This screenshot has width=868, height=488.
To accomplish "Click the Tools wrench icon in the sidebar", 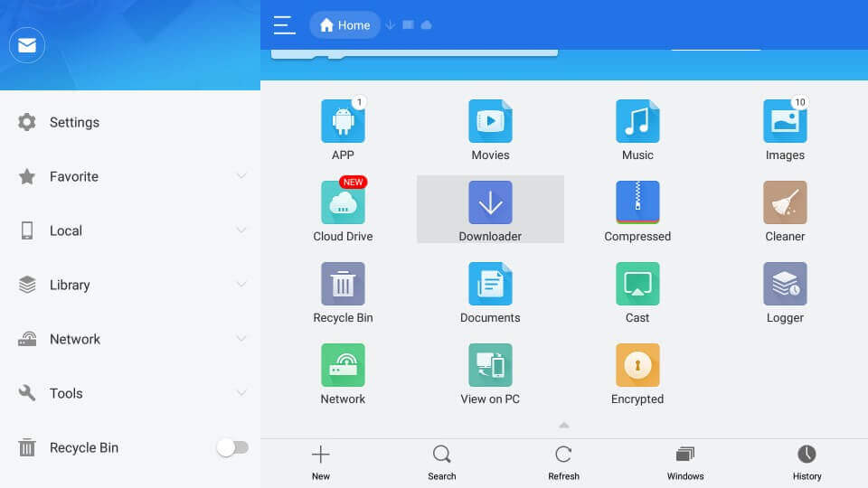I will click(26, 393).
